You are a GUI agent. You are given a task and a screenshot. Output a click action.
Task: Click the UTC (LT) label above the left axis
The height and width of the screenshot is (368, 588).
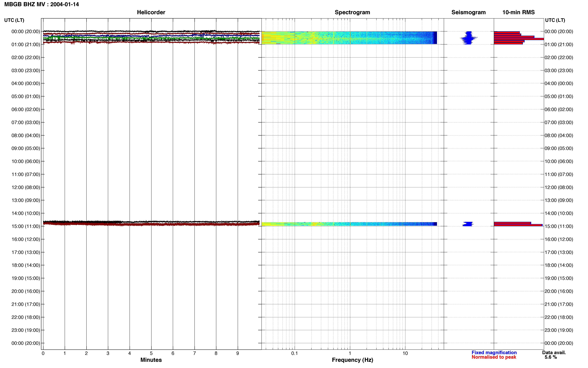(x=14, y=20)
